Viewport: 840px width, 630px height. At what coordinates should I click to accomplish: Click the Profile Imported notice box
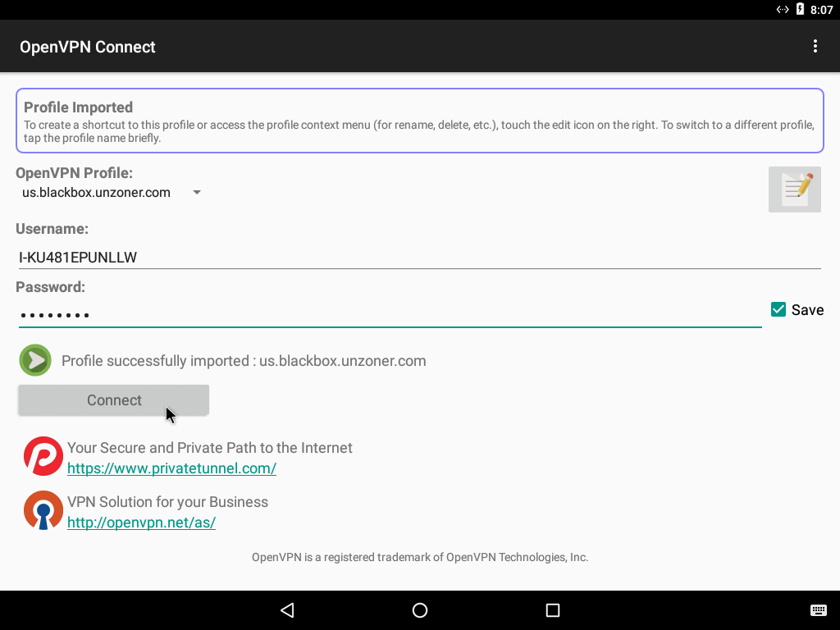coord(420,121)
